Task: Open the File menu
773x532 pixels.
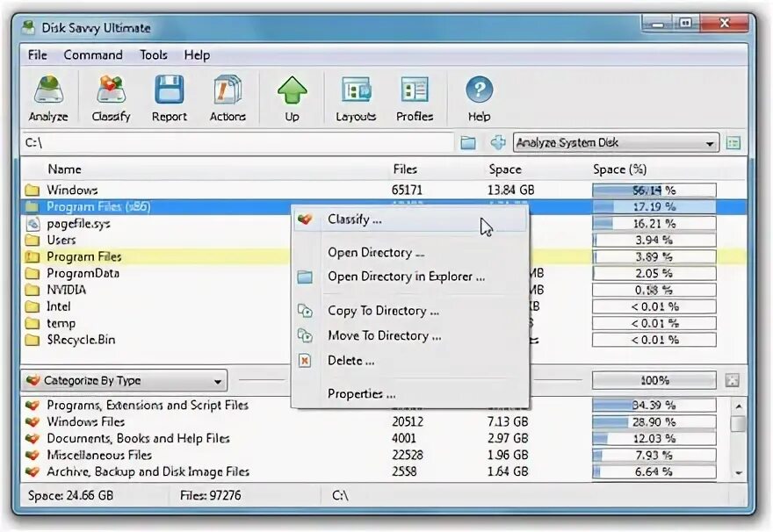Action: pos(38,54)
